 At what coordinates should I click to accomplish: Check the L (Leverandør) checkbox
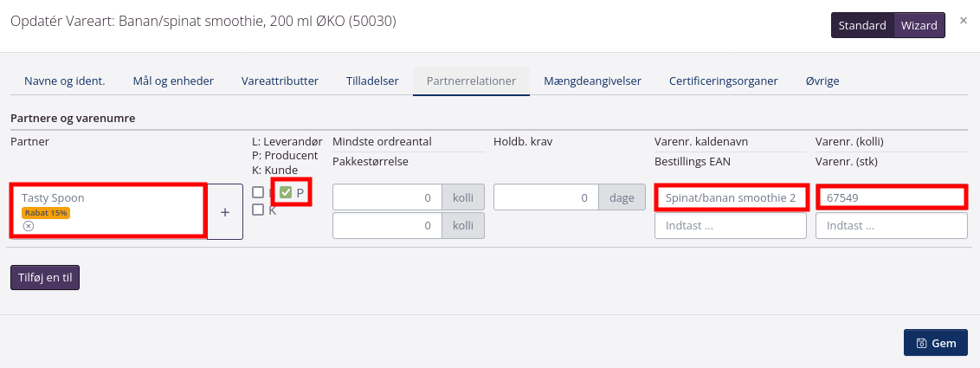click(258, 192)
